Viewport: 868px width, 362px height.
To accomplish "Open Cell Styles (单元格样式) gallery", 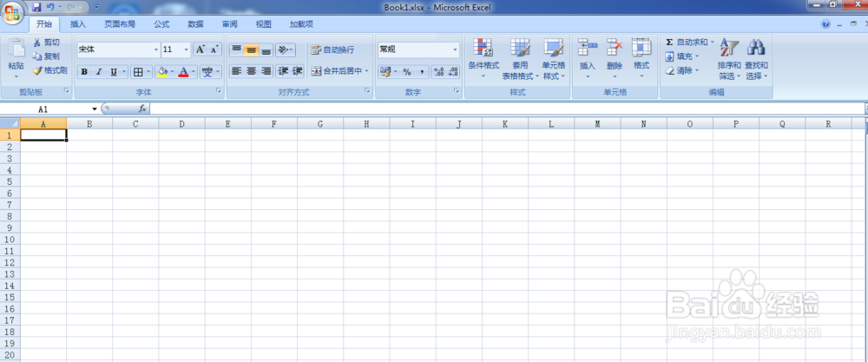I will pyautogui.click(x=554, y=59).
